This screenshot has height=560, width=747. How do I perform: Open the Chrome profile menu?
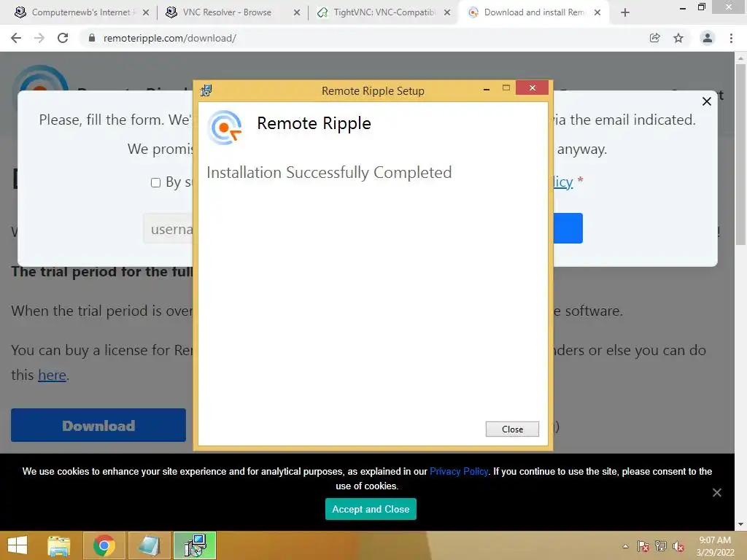[x=708, y=38]
